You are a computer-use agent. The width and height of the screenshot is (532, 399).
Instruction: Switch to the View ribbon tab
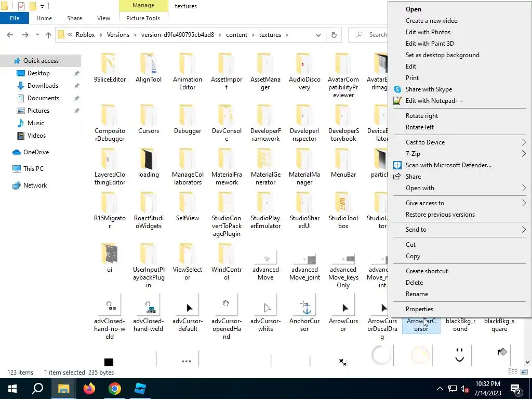[103, 18]
